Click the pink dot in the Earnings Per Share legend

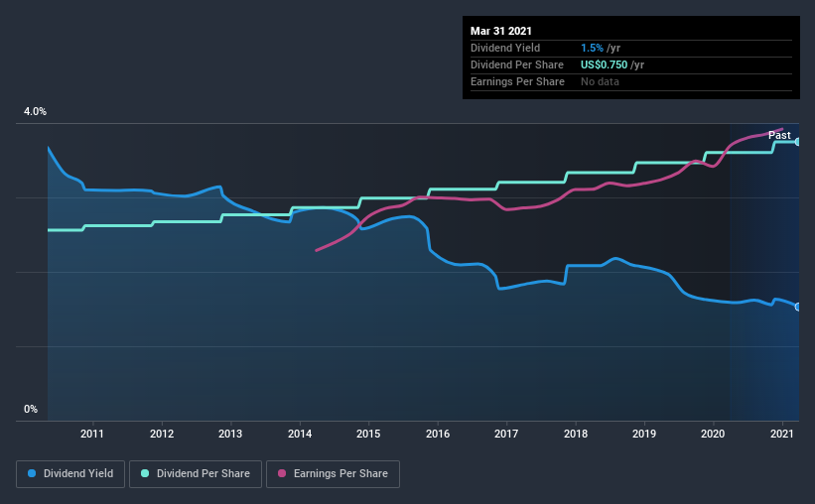point(280,474)
